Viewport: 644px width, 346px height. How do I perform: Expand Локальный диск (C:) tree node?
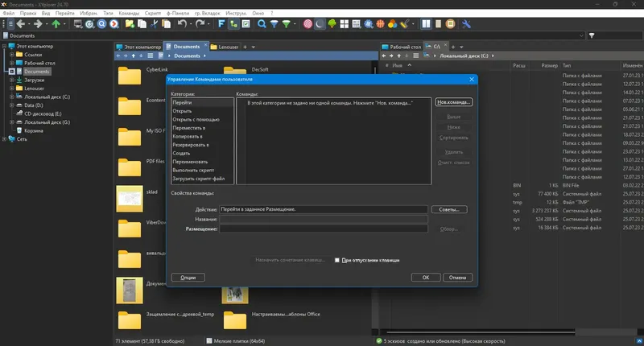pos(12,97)
